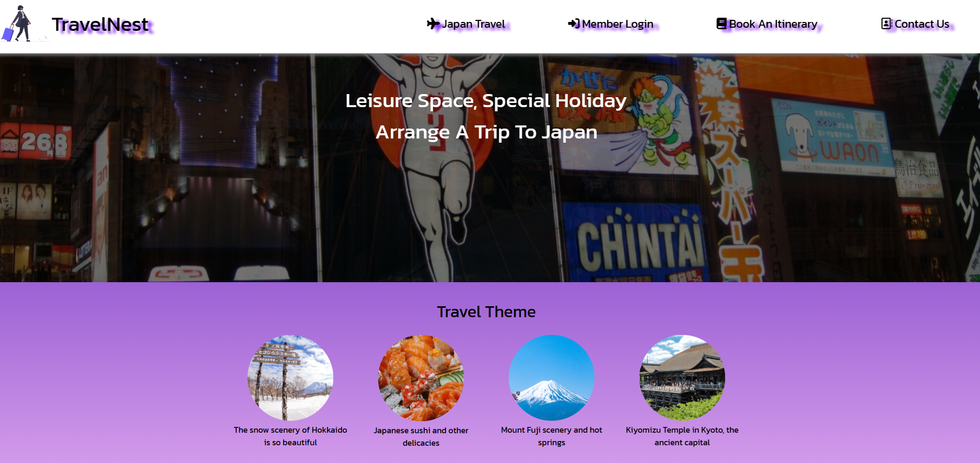Click 'Japanese sushi and other delicacies' caption
Screen dimensions: 980x463
click(421, 437)
